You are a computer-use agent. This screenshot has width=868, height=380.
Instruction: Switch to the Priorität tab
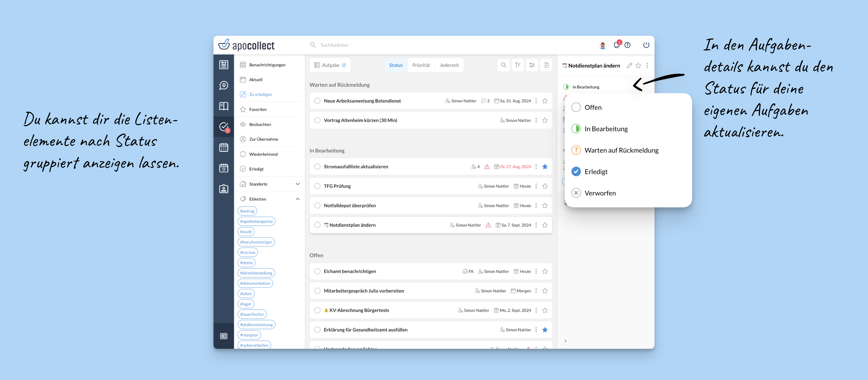(x=421, y=65)
